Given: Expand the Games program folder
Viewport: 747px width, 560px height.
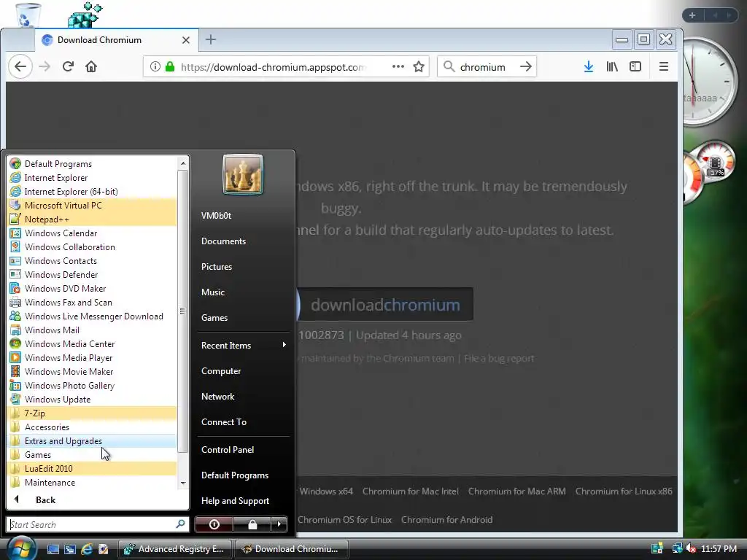Looking at the screenshot, I should pos(93,455).
